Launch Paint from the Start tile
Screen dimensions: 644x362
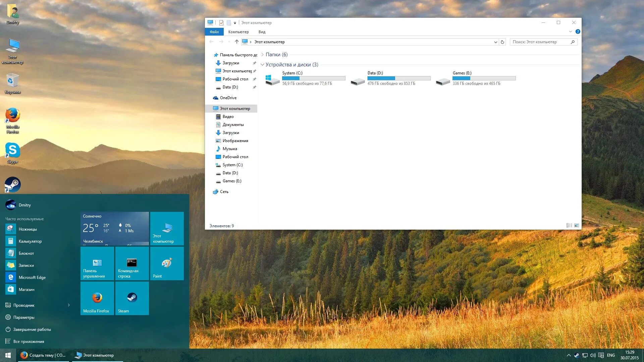[x=167, y=263]
